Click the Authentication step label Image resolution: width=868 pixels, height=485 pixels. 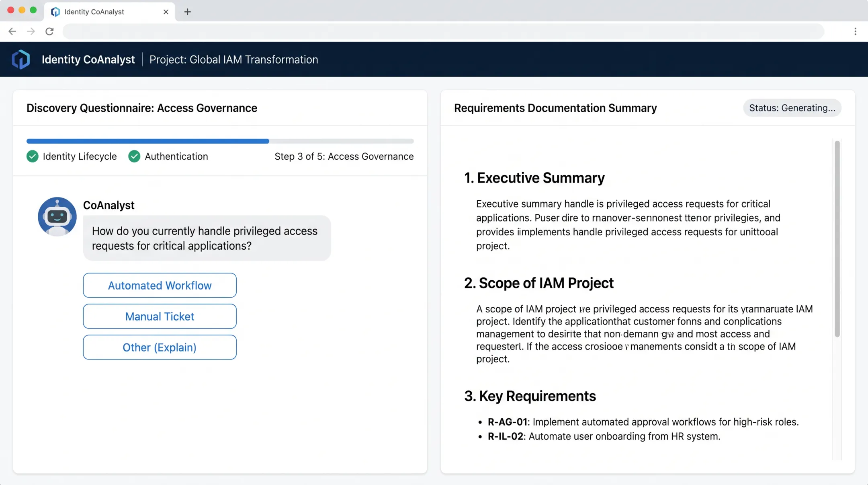click(176, 156)
